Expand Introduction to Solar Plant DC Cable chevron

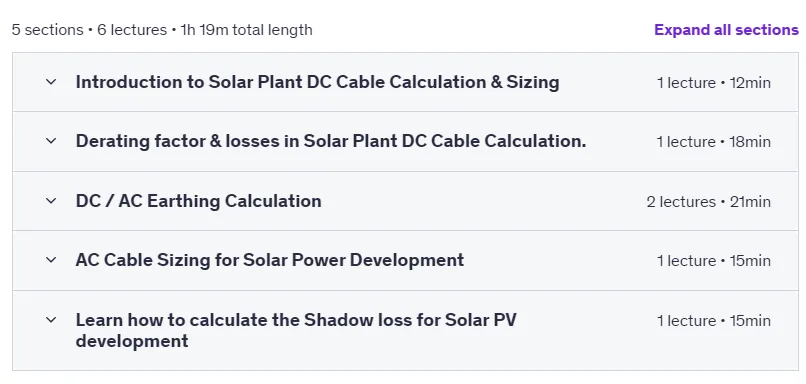[51, 82]
